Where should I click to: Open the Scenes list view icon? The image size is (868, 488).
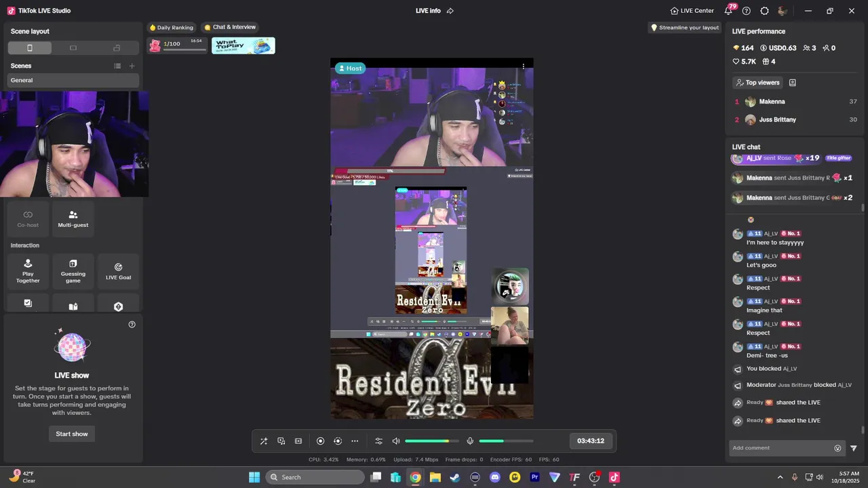(x=117, y=66)
